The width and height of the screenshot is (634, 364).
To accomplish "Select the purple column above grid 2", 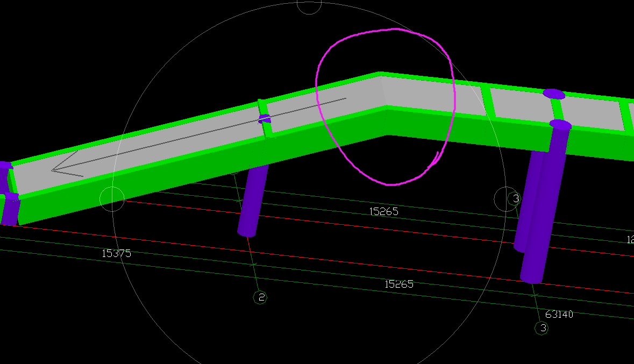I will tap(253, 200).
